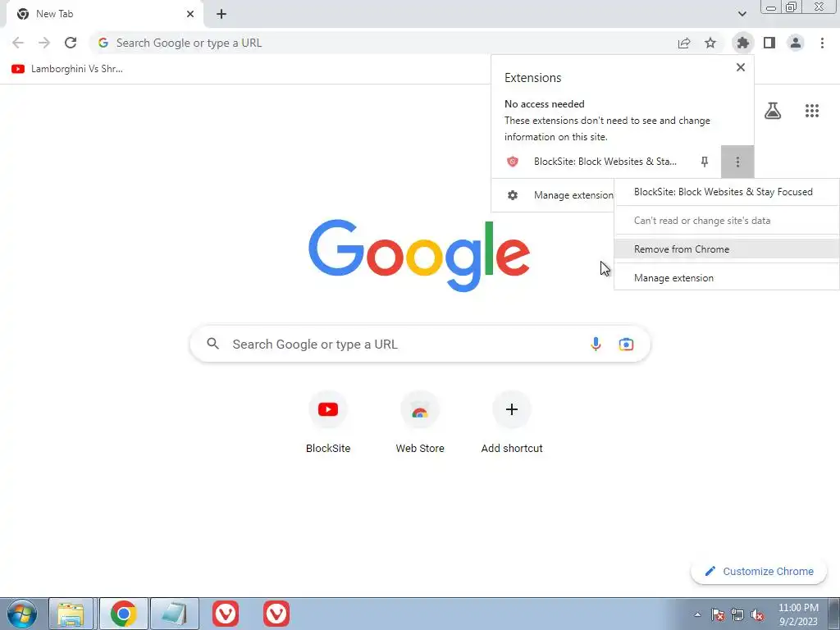Start voice search with microphone icon

pyautogui.click(x=596, y=344)
